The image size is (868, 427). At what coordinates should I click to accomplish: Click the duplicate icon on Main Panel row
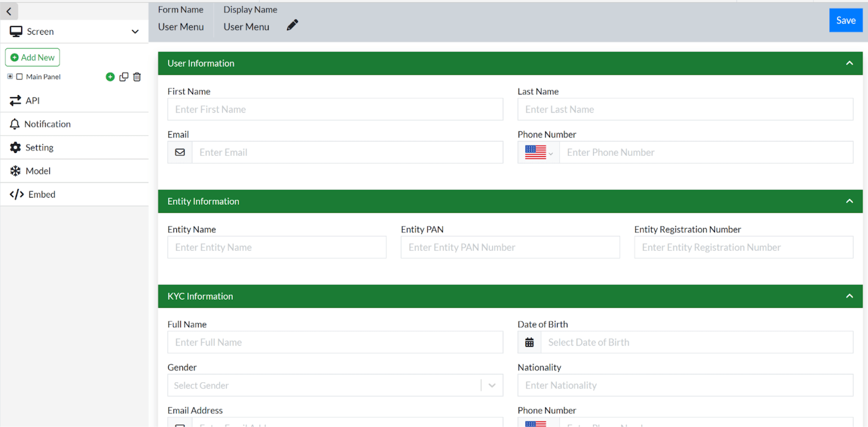coord(124,77)
